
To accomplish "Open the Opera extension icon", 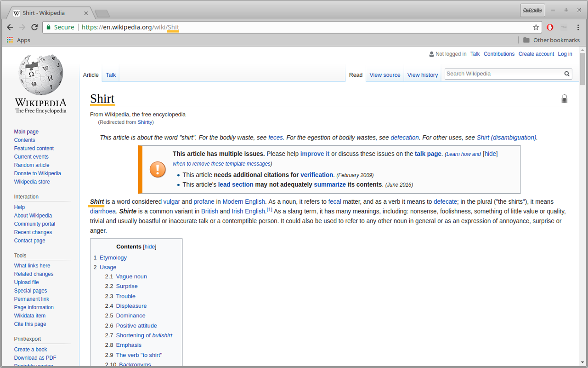I will 550,27.
